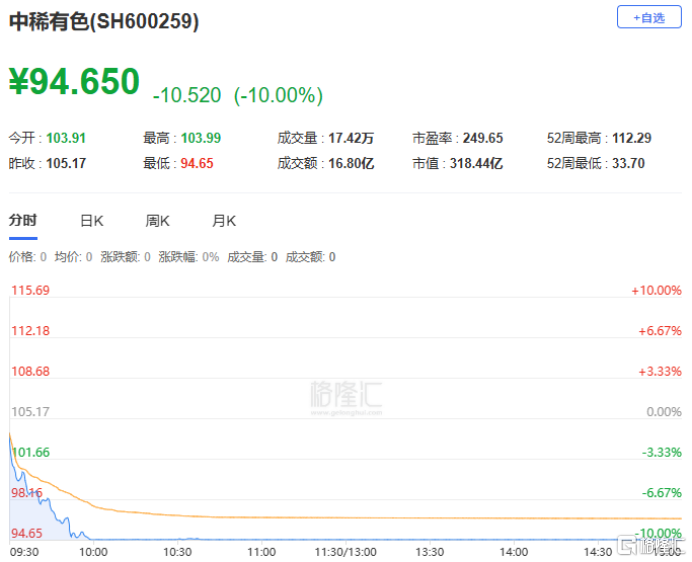Click the 成交量 17.42万 figure
This screenshot has width=692, height=562.
pyautogui.click(x=353, y=138)
